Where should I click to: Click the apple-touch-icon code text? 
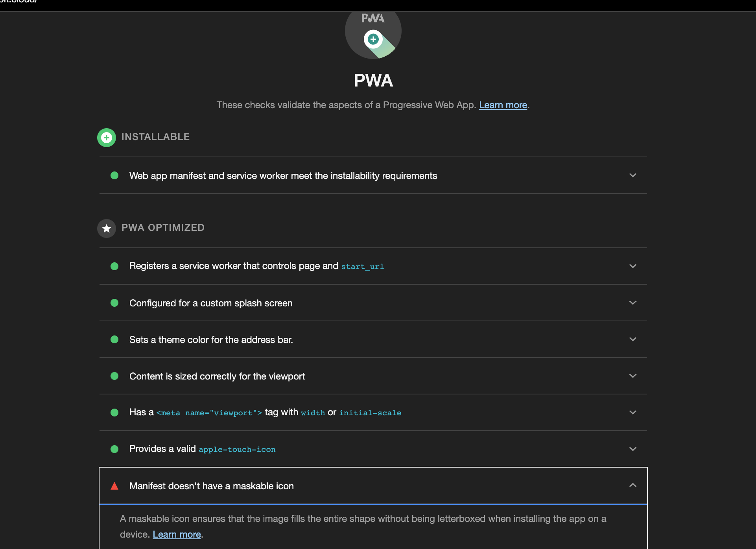coord(237,449)
